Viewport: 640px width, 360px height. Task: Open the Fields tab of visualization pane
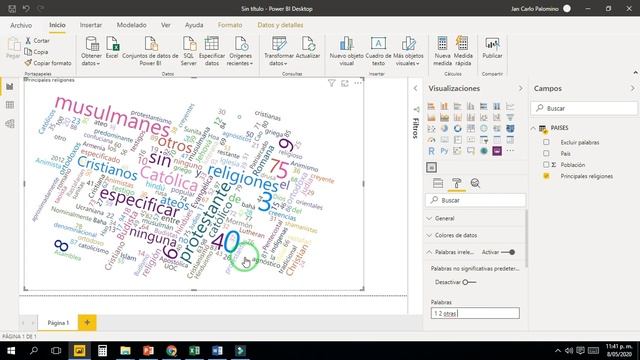tap(438, 183)
